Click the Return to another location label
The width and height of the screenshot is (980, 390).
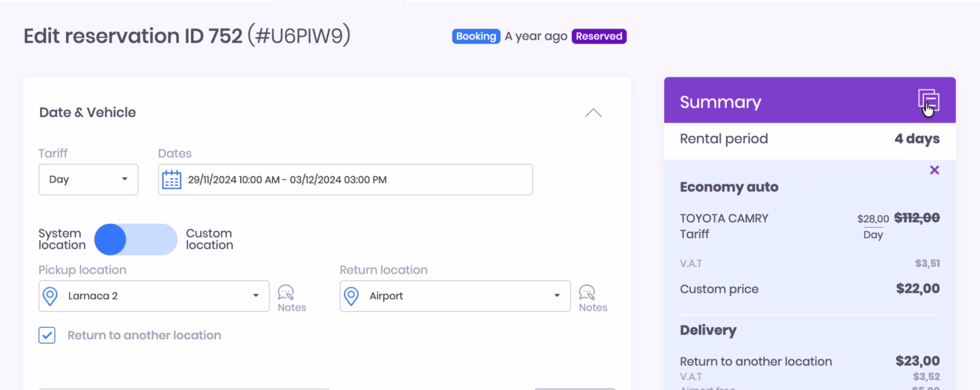point(144,335)
